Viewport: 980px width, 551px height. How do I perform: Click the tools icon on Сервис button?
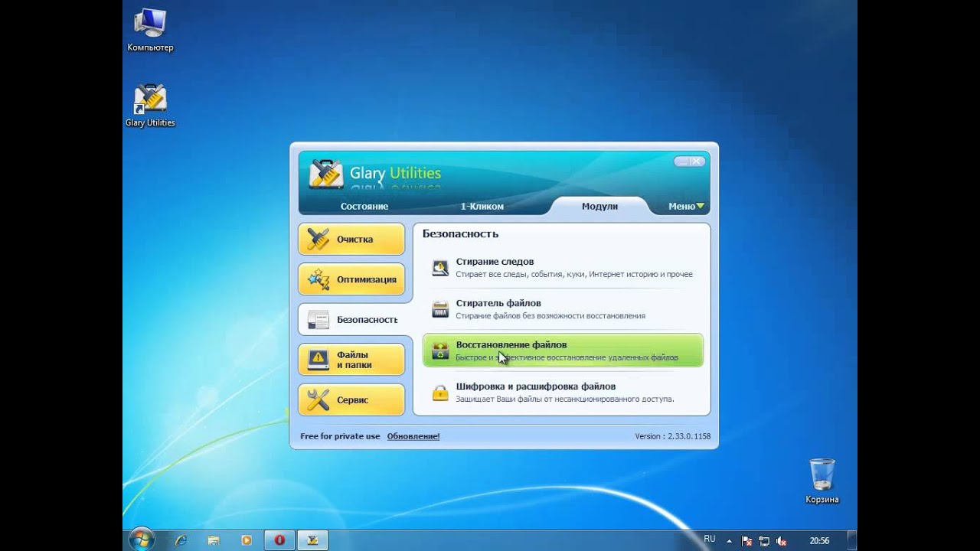click(318, 399)
